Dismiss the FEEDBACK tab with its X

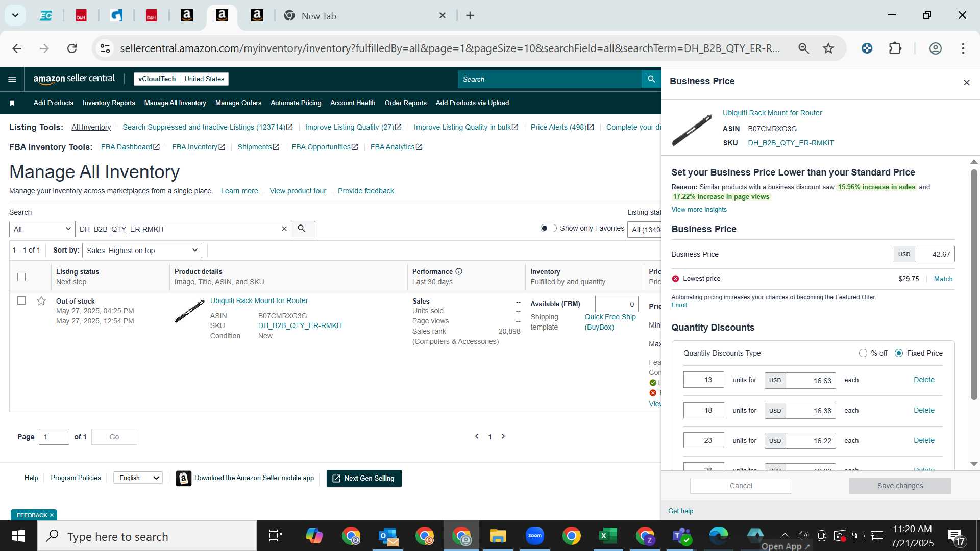point(52,515)
